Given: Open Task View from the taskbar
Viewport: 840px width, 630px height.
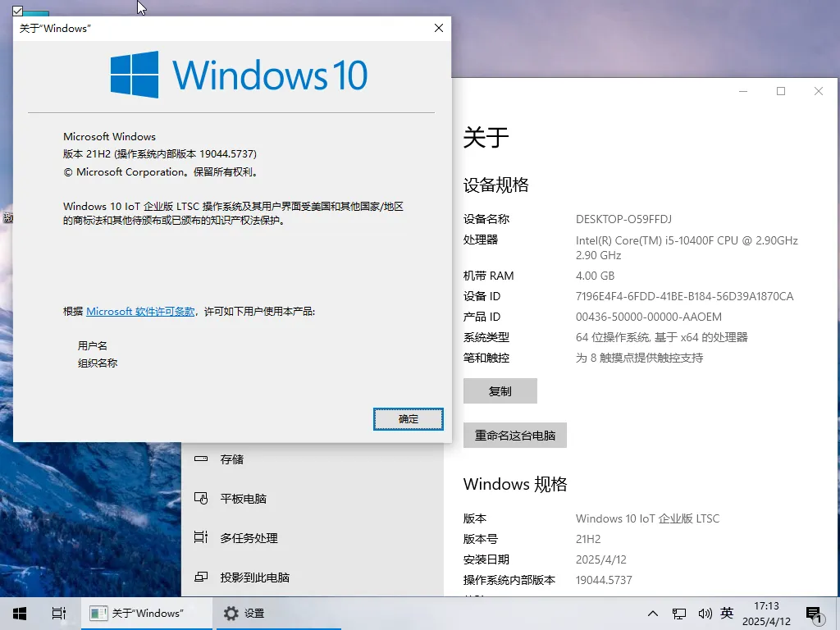Looking at the screenshot, I should point(57,613).
